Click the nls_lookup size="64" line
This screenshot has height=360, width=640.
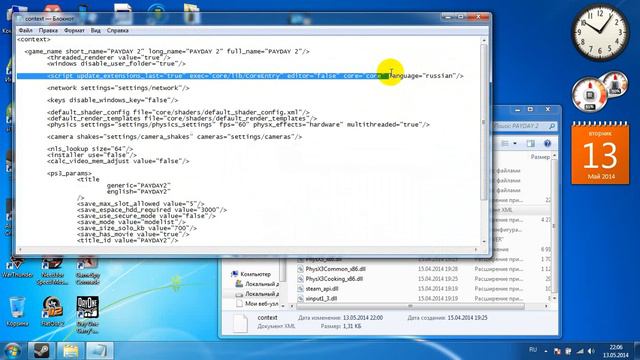(90, 149)
